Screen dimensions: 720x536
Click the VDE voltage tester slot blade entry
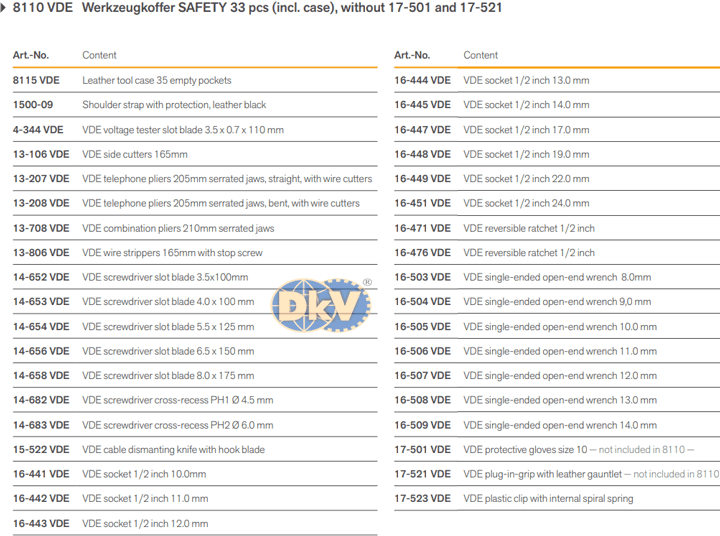[x=182, y=130]
